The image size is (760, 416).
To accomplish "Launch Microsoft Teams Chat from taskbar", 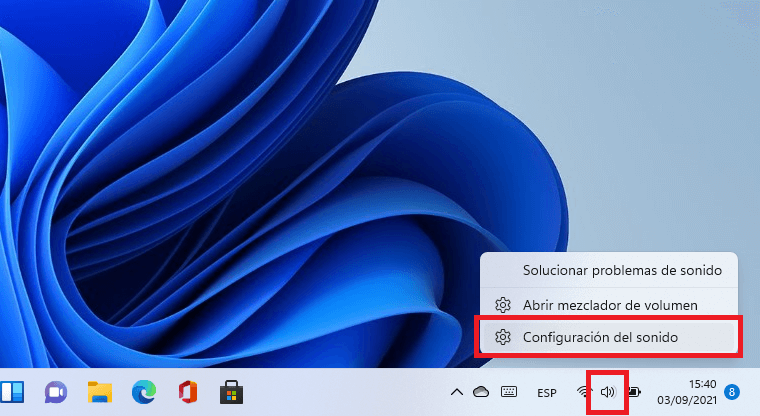I will point(56,392).
